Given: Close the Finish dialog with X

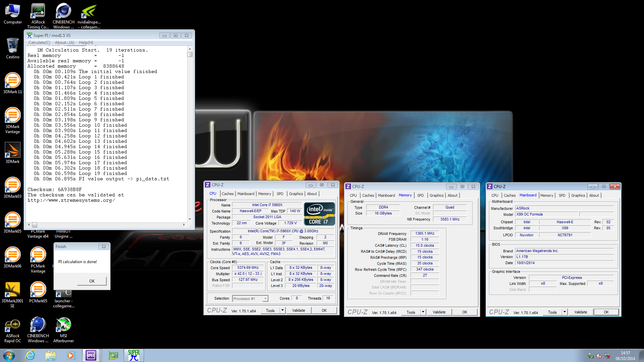Looking at the screenshot, I should pyautogui.click(x=104, y=246).
